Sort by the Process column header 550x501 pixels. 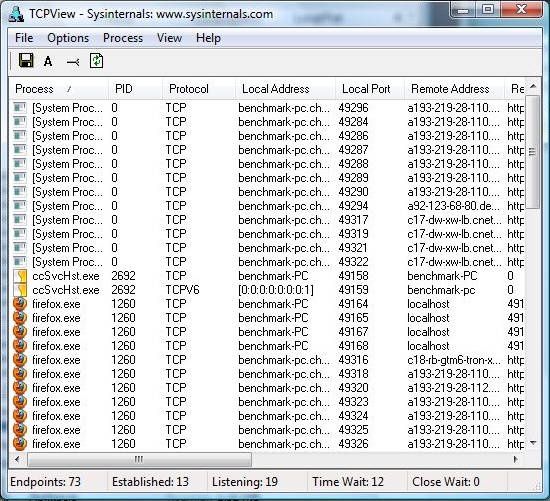tap(59, 89)
